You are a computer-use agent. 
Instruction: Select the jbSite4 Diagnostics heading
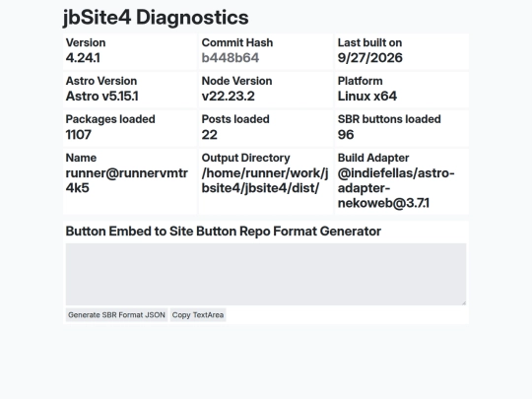point(156,18)
